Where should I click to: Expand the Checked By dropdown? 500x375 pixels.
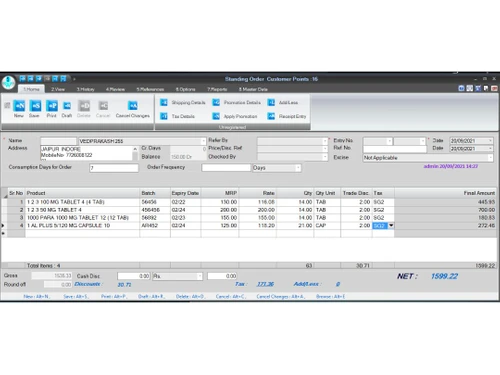325,157
